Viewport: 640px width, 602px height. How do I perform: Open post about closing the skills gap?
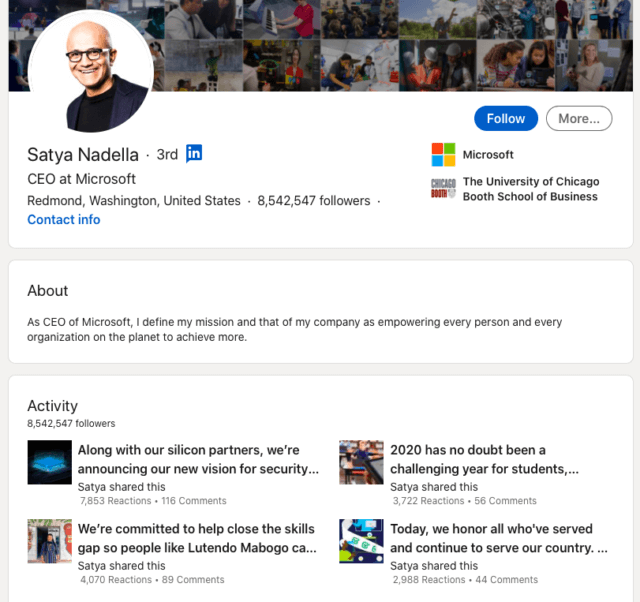coord(197,538)
